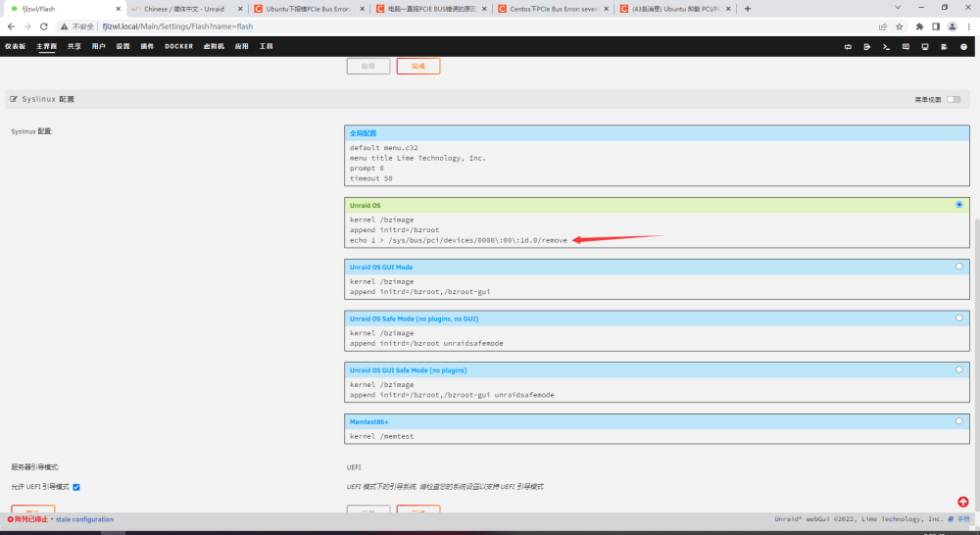Open 共享 in the navigation bar
The width and height of the screenshot is (980, 535).
pyautogui.click(x=74, y=46)
